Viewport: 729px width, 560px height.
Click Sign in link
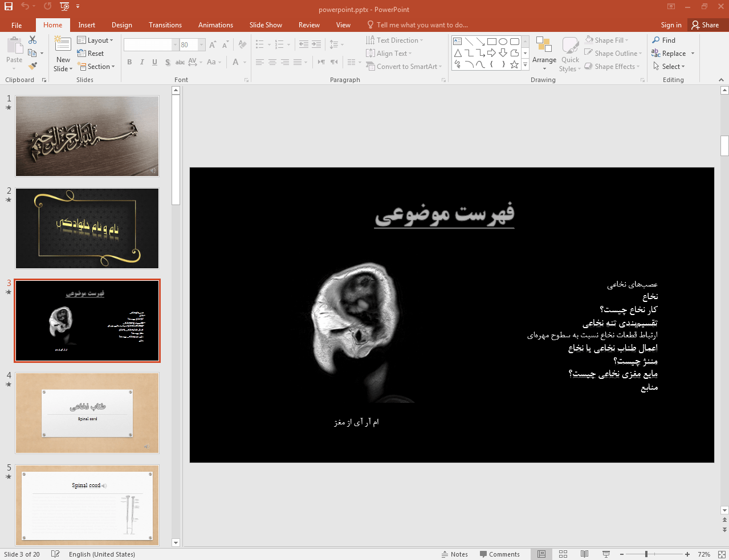(671, 25)
